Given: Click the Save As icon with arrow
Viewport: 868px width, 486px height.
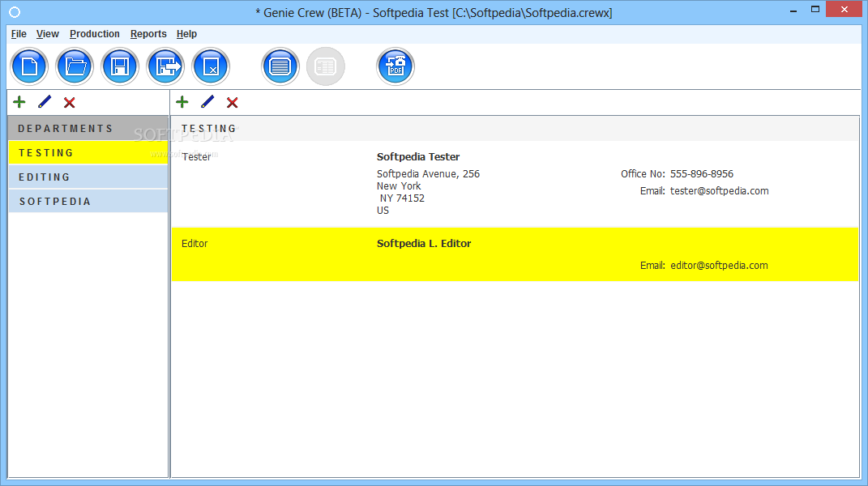Looking at the screenshot, I should coord(165,67).
